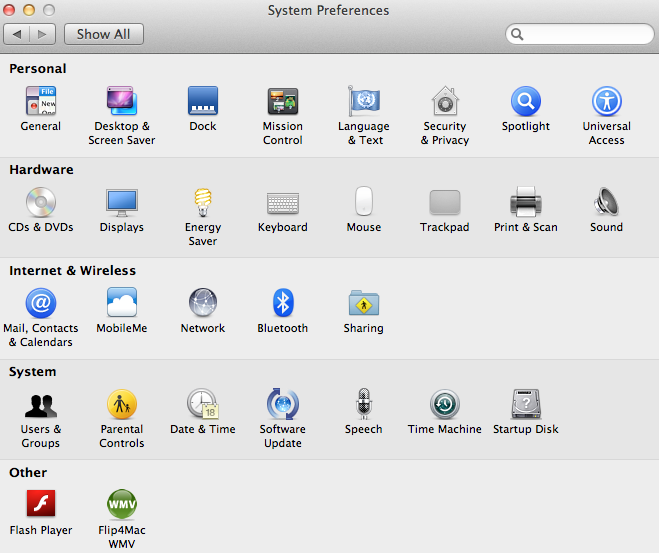Go back with the left arrow button

tap(17, 34)
